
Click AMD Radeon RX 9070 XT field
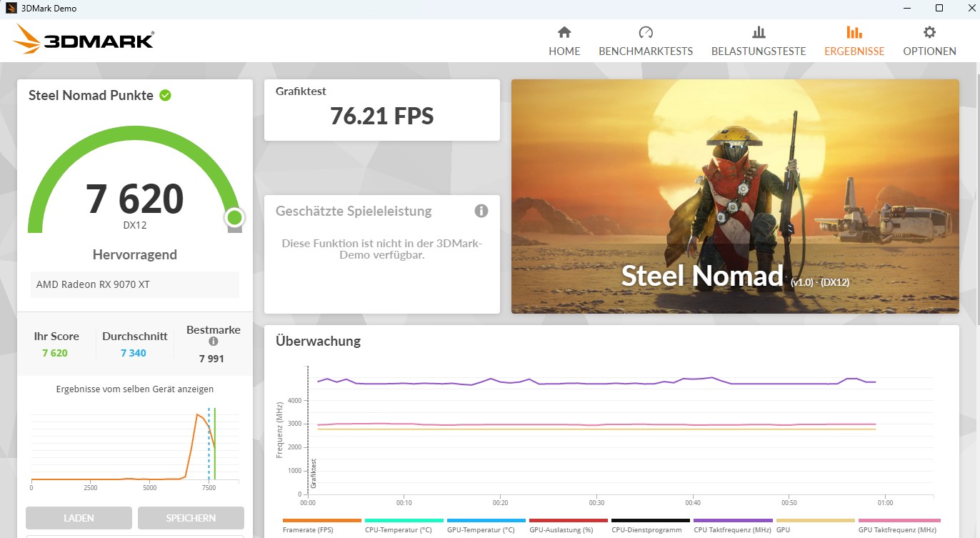(135, 284)
